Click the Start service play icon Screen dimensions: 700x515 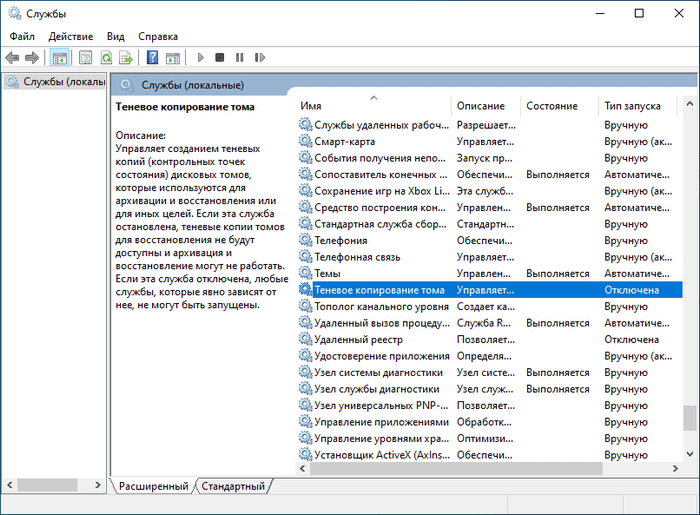click(200, 58)
